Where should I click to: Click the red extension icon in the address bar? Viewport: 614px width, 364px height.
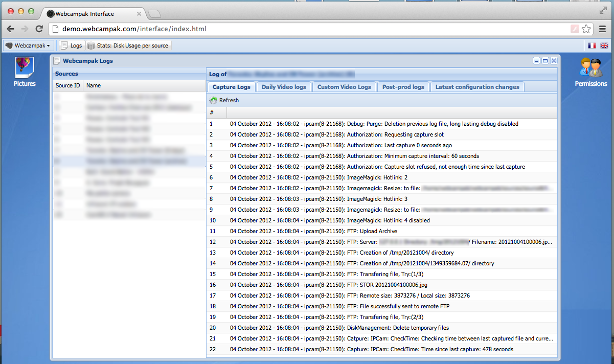(575, 29)
